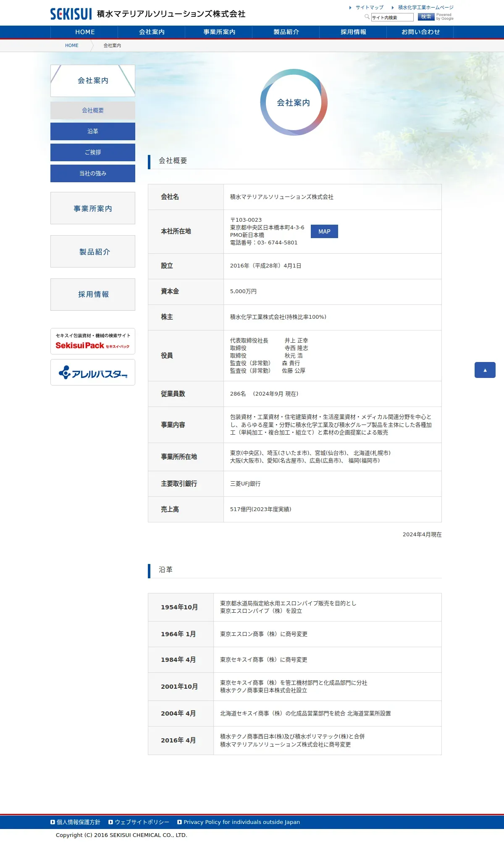This screenshot has width=504, height=842.
Task: Open the サイトマップ link
Action: click(370, 8)
